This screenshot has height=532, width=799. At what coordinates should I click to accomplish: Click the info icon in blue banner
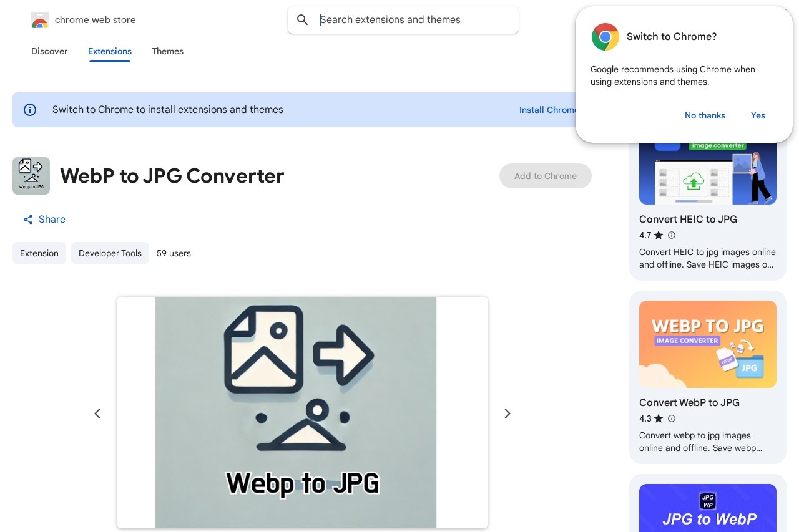(x=30, y=110)
